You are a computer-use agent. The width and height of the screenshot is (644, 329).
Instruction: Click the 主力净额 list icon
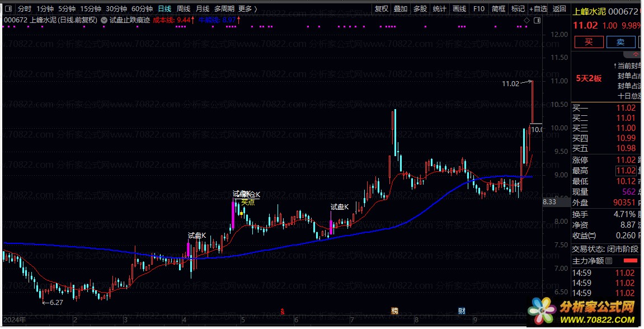click(x=609, y=261)
